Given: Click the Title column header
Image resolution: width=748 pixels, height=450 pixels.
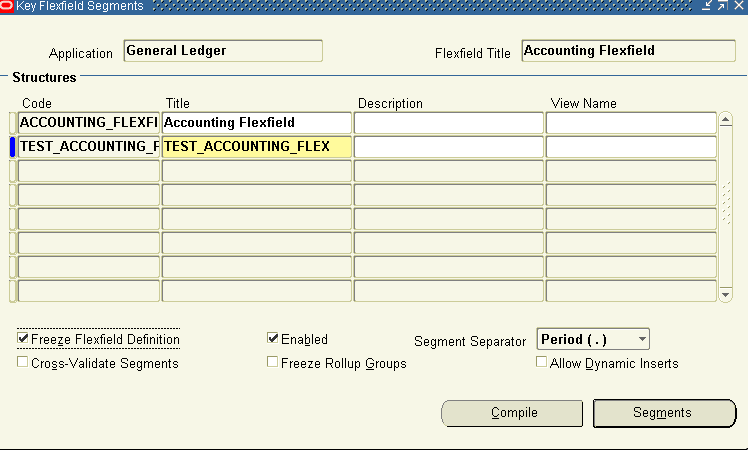Looking at the screenshot, I should point(177,103).
